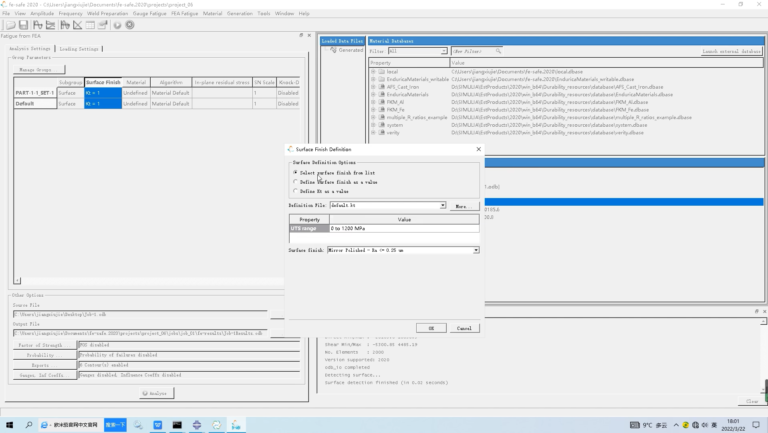
Task: Expand the EnduricaMaterials database tree node
Action: (373, 95)
